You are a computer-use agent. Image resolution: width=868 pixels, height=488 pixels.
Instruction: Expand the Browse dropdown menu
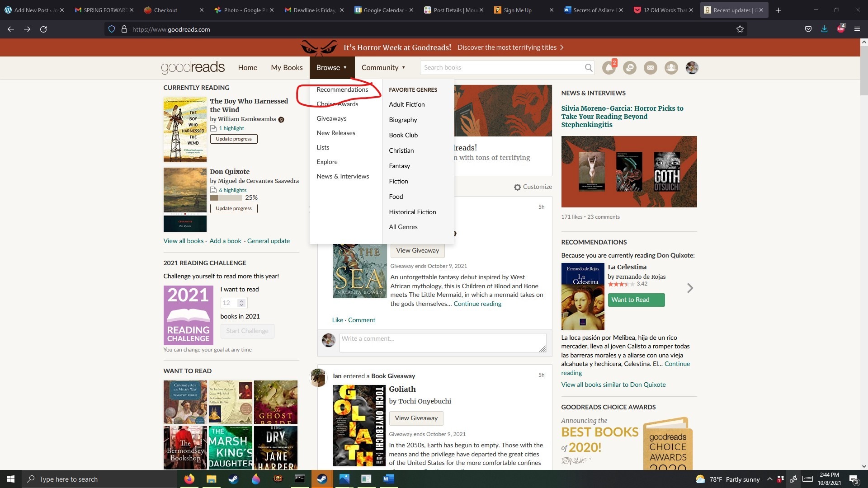click(332, 68)
